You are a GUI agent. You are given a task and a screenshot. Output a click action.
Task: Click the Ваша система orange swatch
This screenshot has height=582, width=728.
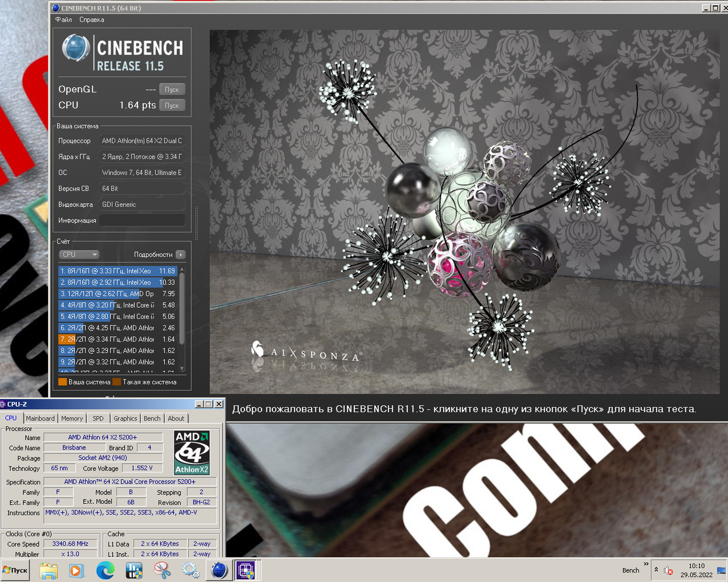(x=63, y=382)
